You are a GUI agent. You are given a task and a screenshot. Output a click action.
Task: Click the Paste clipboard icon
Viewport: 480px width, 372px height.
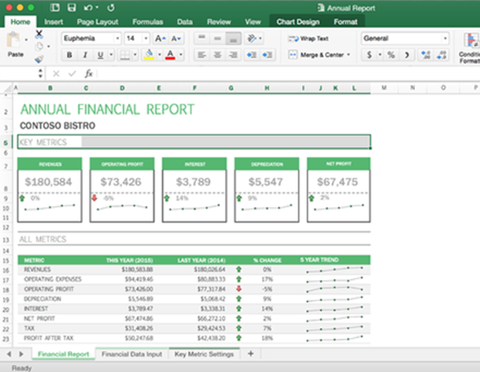point(14,40)
